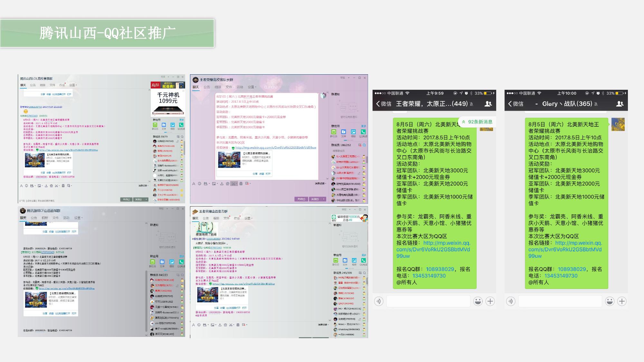Open emoji picker in 腾讯山西LOL高校赛事群 window
The height and width of the screenshot is (362, 644).
[x=26, y=186]
